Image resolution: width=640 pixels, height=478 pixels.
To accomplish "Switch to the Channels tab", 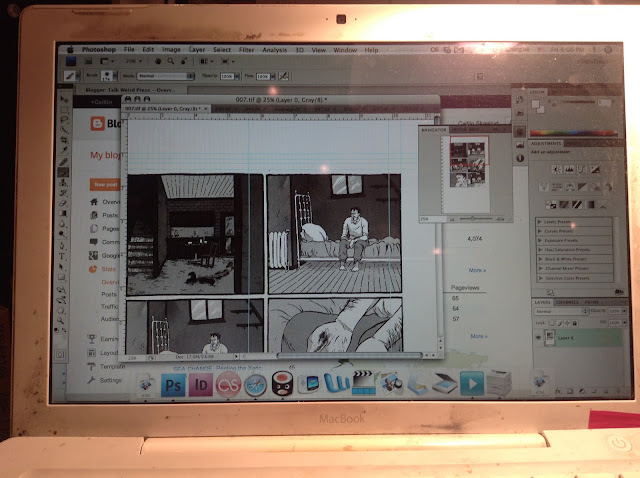I will pyautogui.click(x=567, y=302).
